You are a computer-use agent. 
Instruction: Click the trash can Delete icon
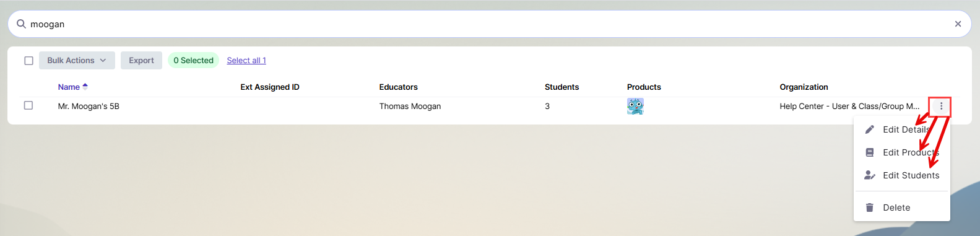pos(869,208)
